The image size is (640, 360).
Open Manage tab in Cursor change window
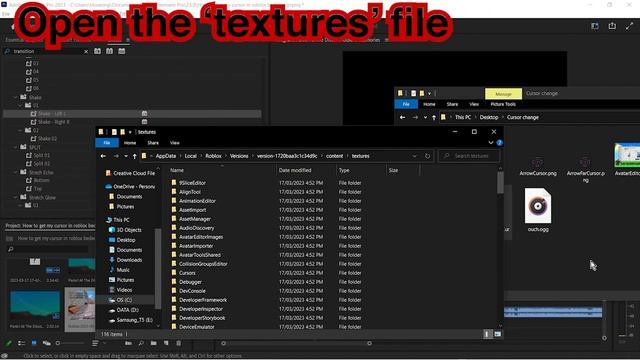point(503,94)
